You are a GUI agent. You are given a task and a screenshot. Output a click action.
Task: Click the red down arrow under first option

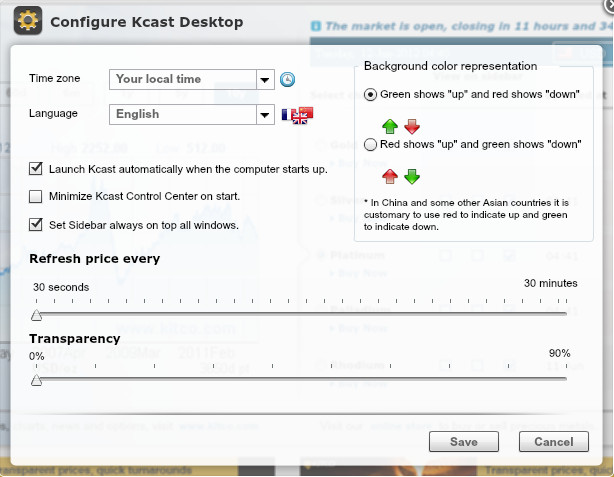[x=412, y=126]
